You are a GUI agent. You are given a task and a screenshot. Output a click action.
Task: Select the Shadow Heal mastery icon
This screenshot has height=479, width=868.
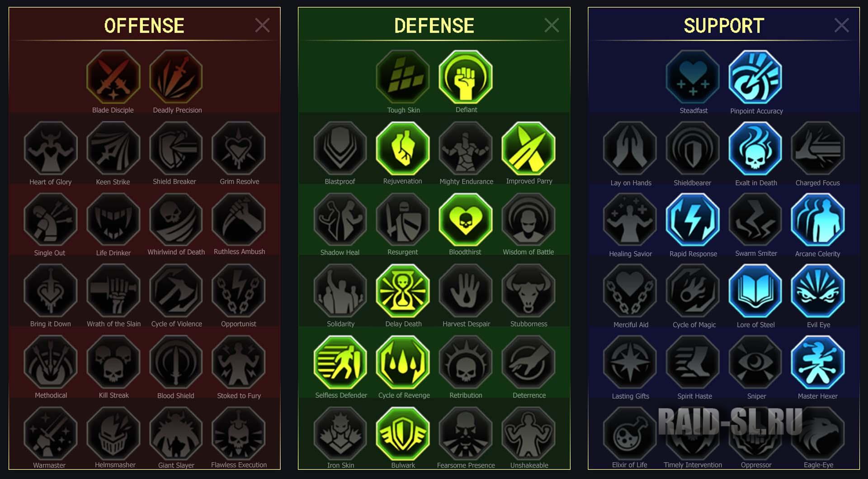pos(340,220)
